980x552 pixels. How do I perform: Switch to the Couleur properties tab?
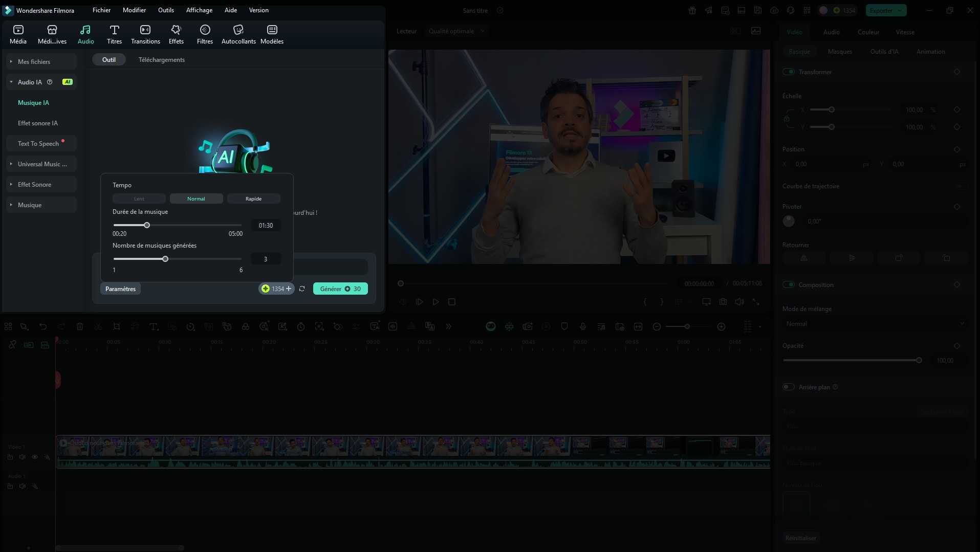[868, 32]
